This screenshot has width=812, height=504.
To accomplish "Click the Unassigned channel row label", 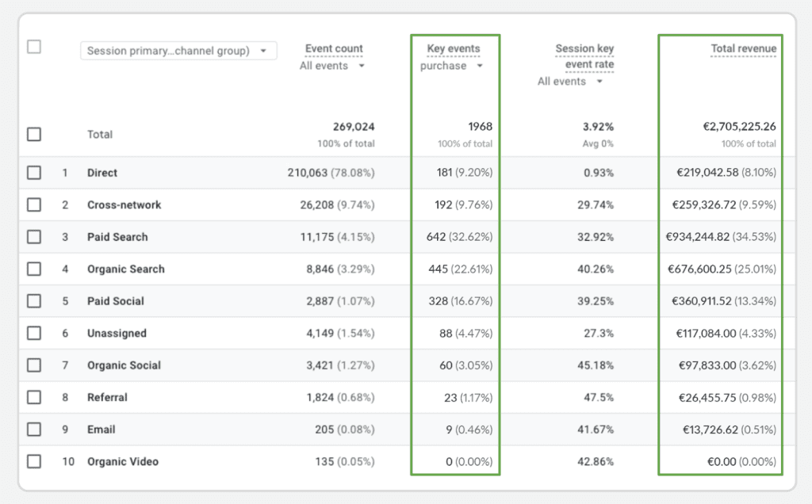I will coord(117,334).
